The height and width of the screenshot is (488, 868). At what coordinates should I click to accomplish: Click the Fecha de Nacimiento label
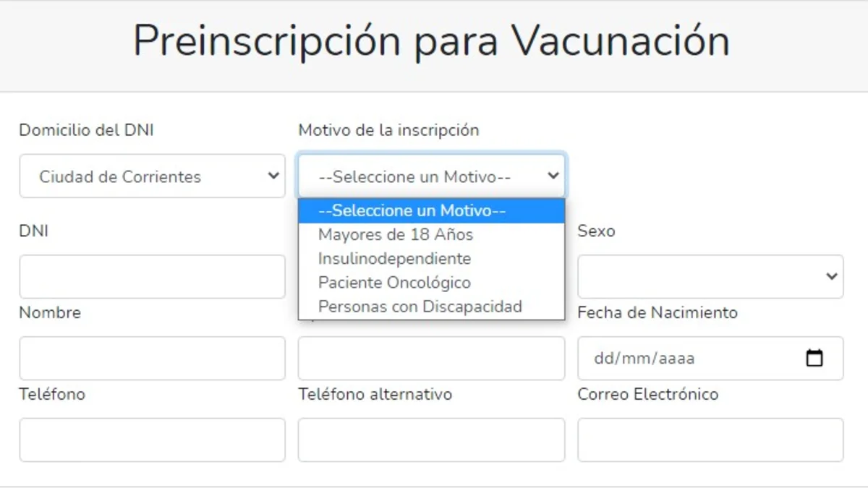tap(658, 313)
